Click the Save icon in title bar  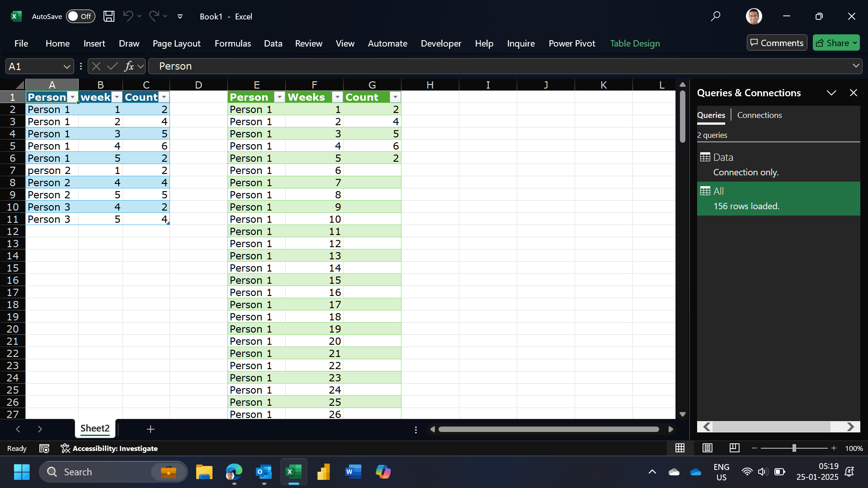coord(109,16)
